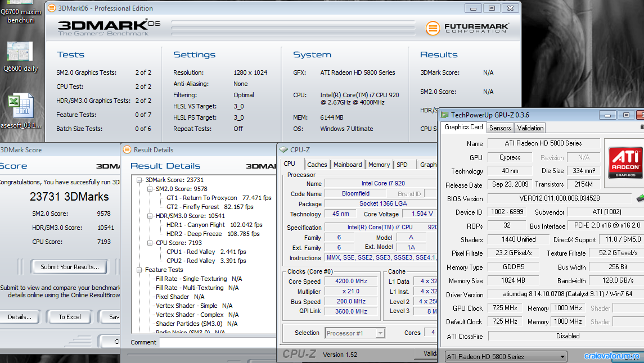Collapse the HDR/SM3.0 Score tree node

[150, 216]
